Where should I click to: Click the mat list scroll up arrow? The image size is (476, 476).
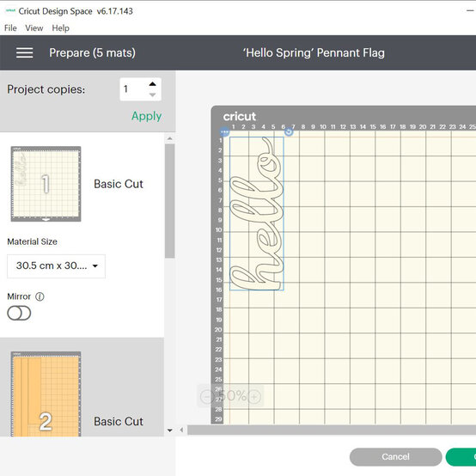[170, 138]
